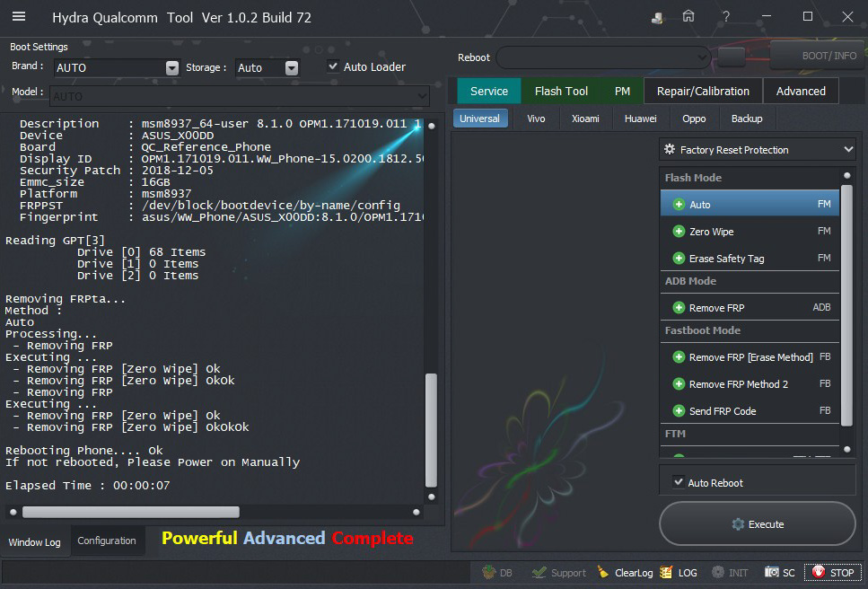This screenshot has height=589, width=868.
Task: Switch to the Flash Tool tab
Action: [x=561, y=91]
